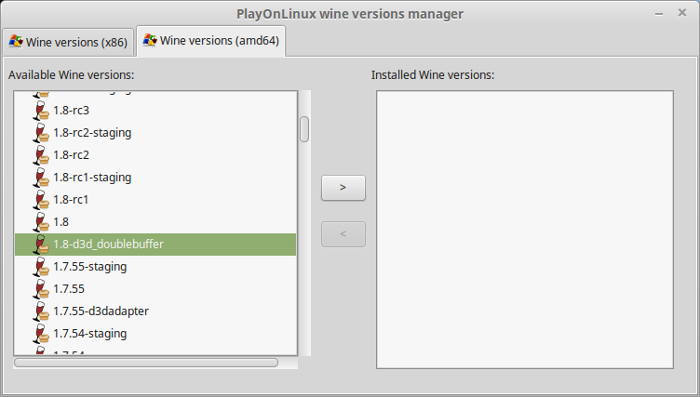Click the wine icon next to 1.8-rc1-staging
The image size is (700, 397).
[41, 177]
